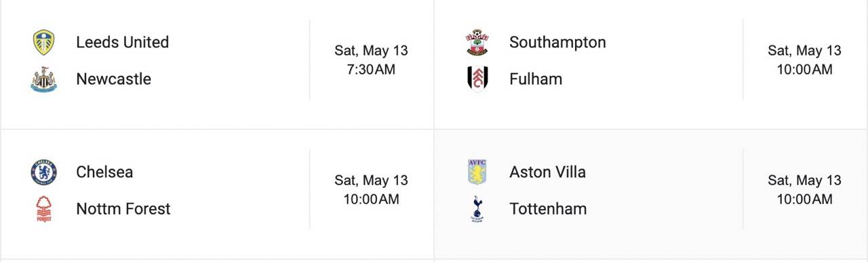The height and width of the screenshot is (262, 868).
Task: Click the Newcastle club crest
Action: pyautogui.click(x=44, y=79)
